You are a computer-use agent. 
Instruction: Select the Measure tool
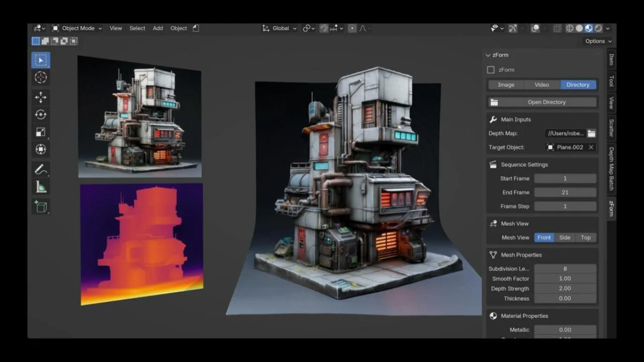41,188
